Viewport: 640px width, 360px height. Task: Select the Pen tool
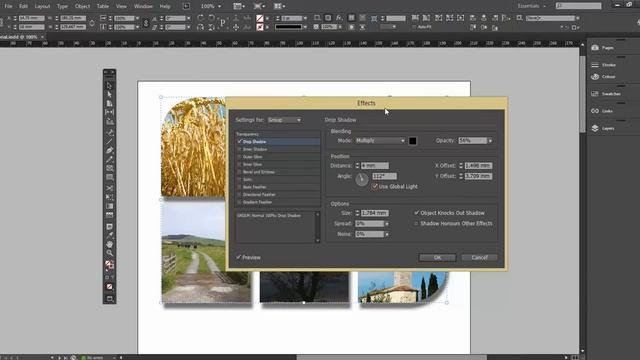point(109,150)
